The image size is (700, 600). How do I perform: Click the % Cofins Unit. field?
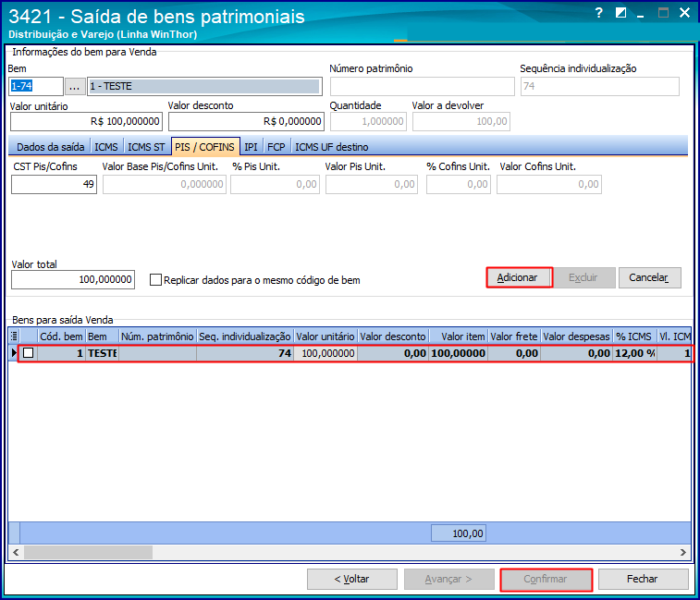point(459,184)
